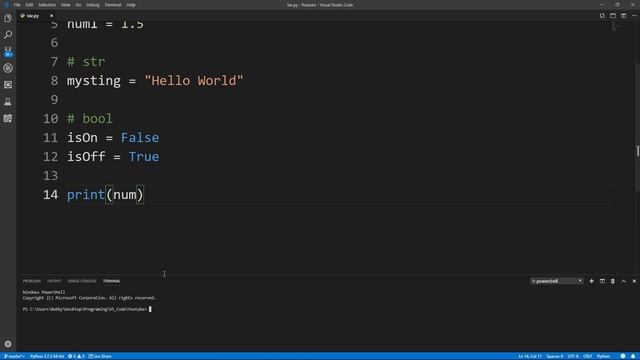Click the False value on line 11
This screenshot has width=640, height=360.
click(x=140, y=138)
